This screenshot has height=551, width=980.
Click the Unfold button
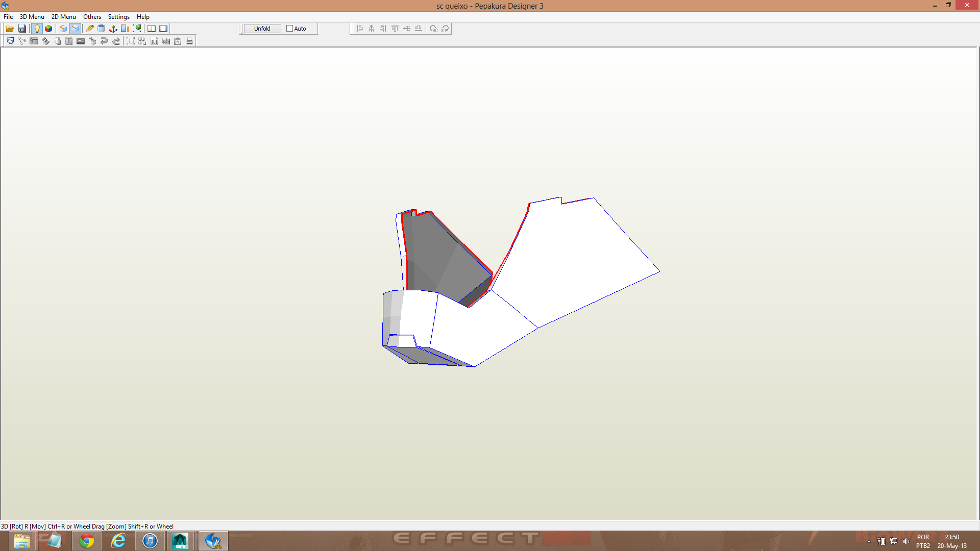click(x=262, y=29)
